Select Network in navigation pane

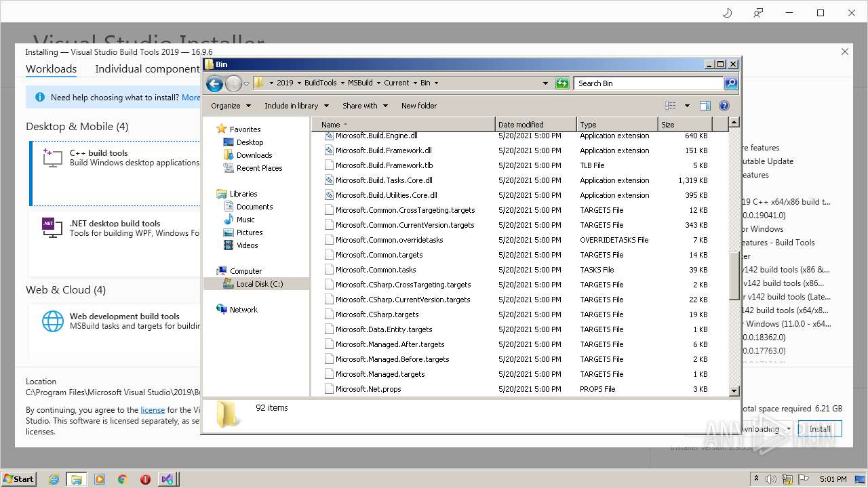pyautogui.click(x=243, y=310)
